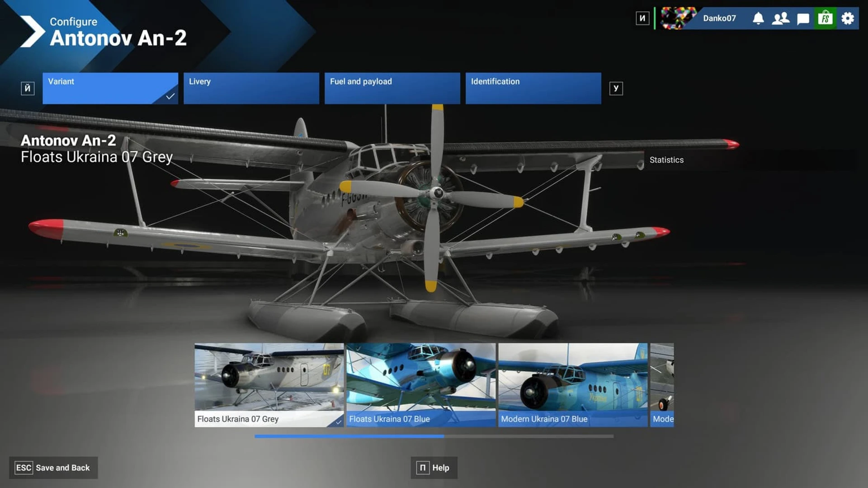This screenshot has height=488, width=868.
Task: Click the И key icon near profile
Action: pyautogui.click(x=642, y=19)
